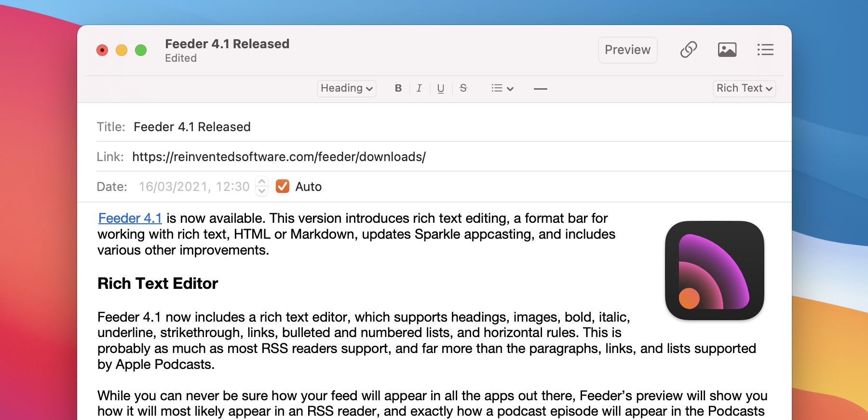The image size is (868, 420).
Task: Click the date field 16/03/2021, 12:30
Action: (x=194, y=187)
